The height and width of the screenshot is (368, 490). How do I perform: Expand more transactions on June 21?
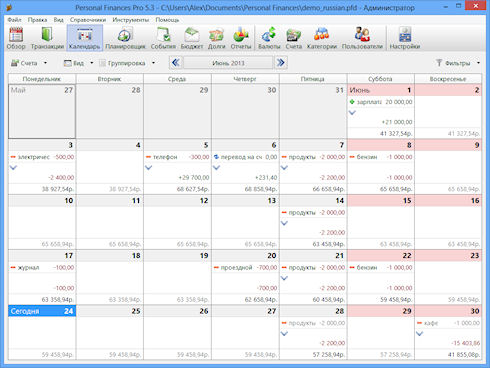(284, 278)
